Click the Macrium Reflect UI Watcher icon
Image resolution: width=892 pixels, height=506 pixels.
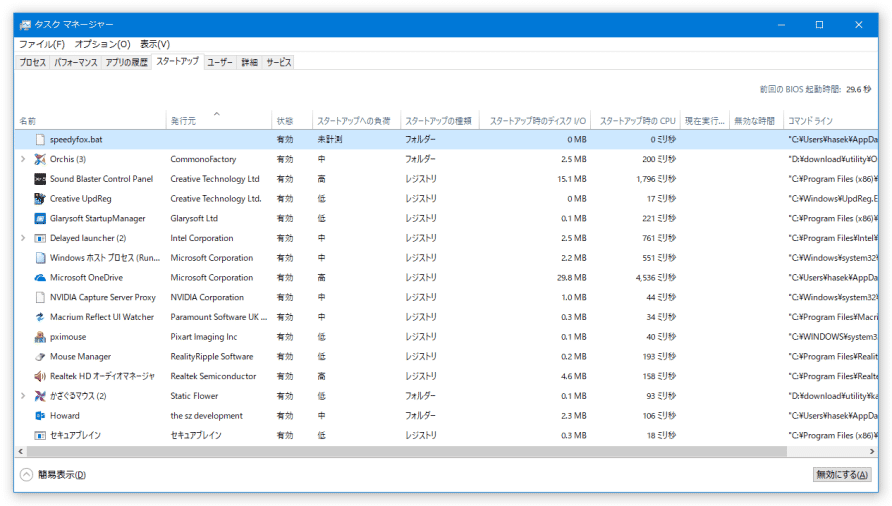pos(40,317)
